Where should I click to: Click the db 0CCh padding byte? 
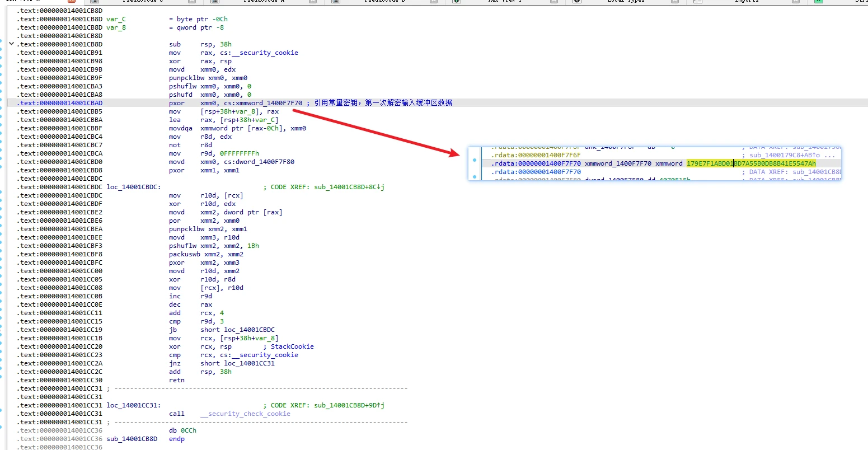[182, 430]
